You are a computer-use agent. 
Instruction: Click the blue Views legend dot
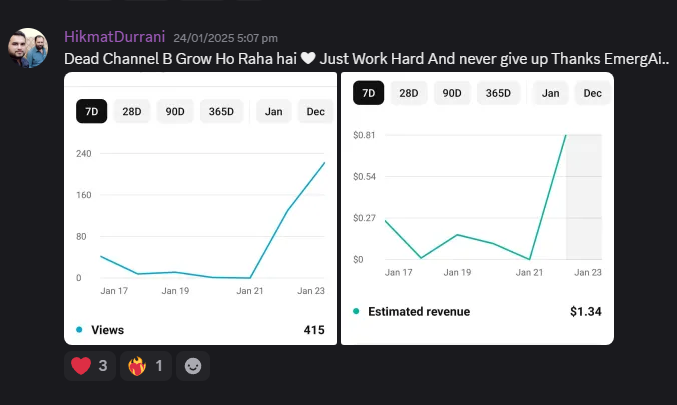coord(79,330)
